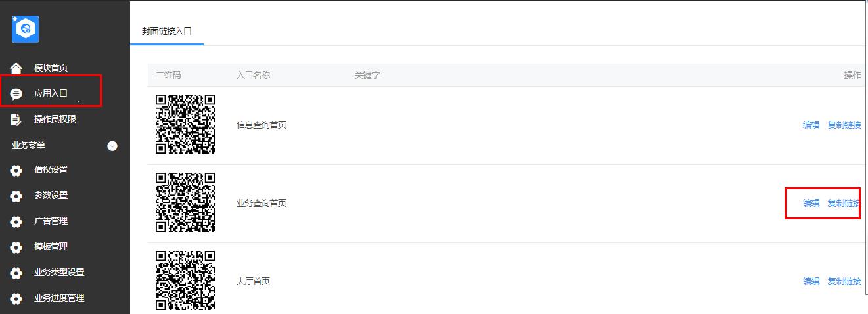Image resolution: width=868 pixels, height=314 pixels.
Task: Open the 操作员权限 menu item
Action: click(x=55, y=119)
